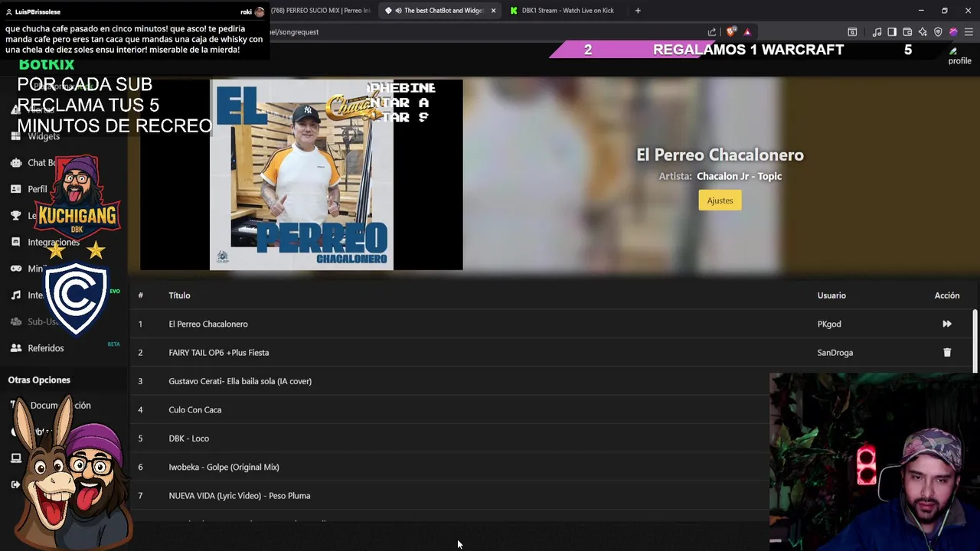Select song row El Perreo Chacalonero
Image resolution: width=980 pixels, height=551 pixels.
tap(551, 324)
